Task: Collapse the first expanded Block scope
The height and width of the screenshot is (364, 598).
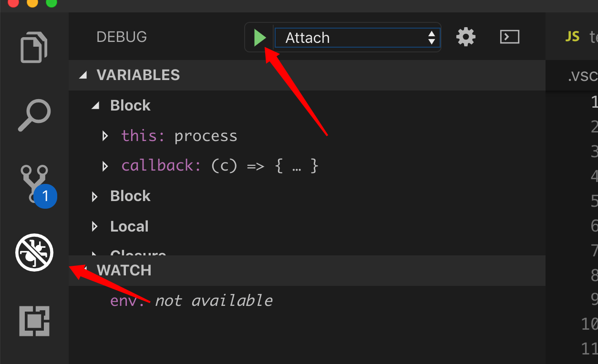Action: tap(95, 106)
